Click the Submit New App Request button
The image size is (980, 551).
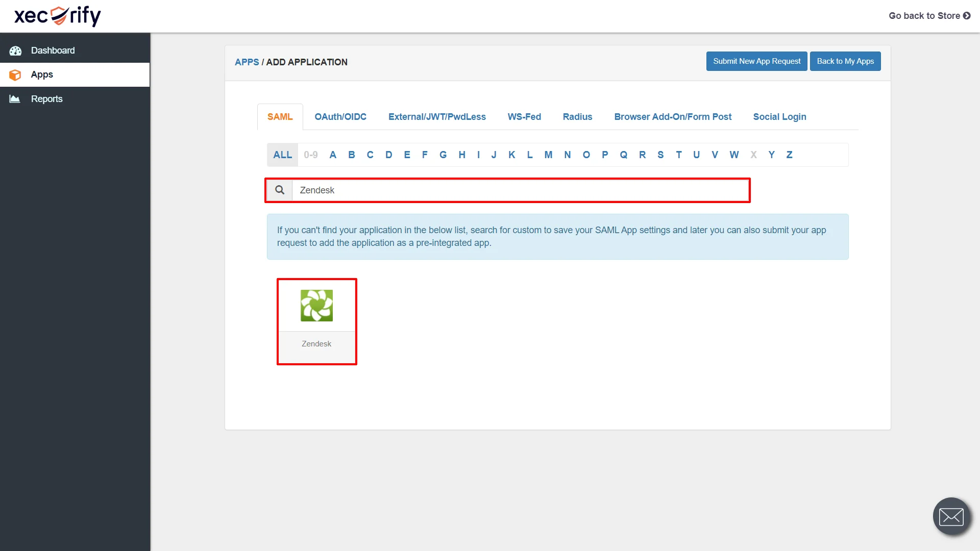coord(756,61)
